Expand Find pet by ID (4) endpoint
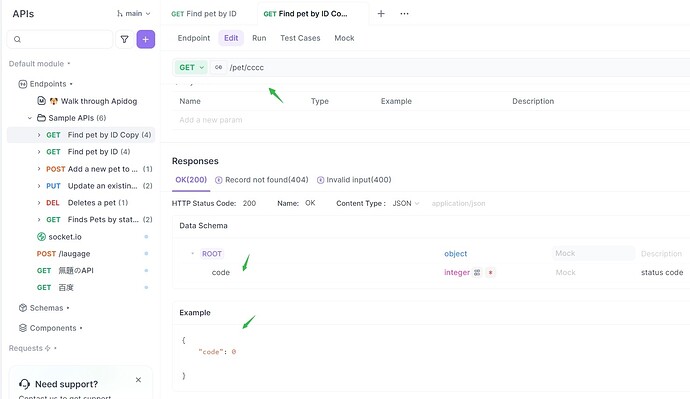Screen dimensions: 690x399 (39, 152)
